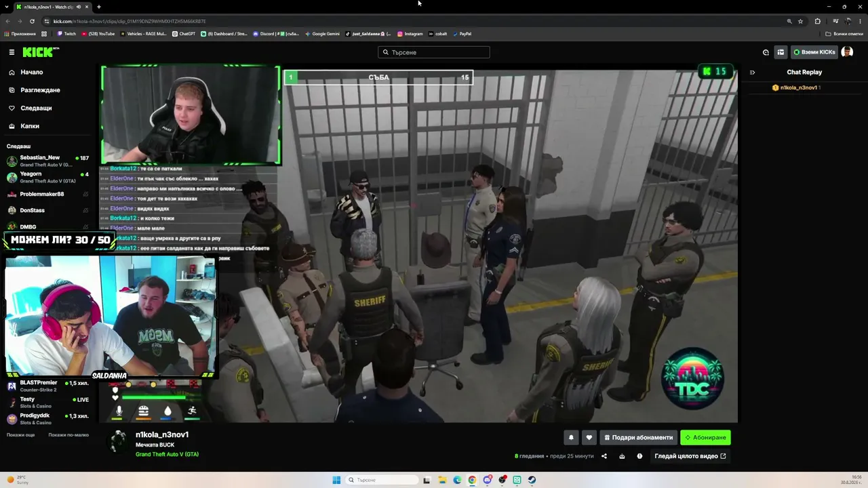Screen dimensions: 868x488
Task: Open the profile avatar menu
Action: pos(847,52)
